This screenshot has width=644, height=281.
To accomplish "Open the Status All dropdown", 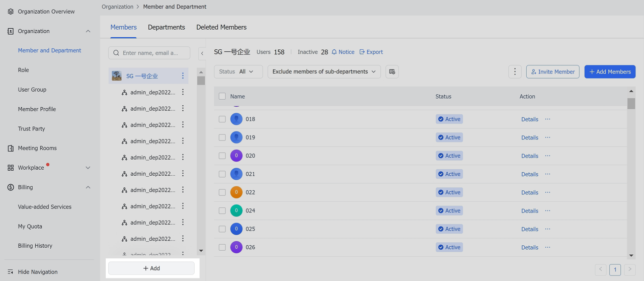I will click(238, 72).
